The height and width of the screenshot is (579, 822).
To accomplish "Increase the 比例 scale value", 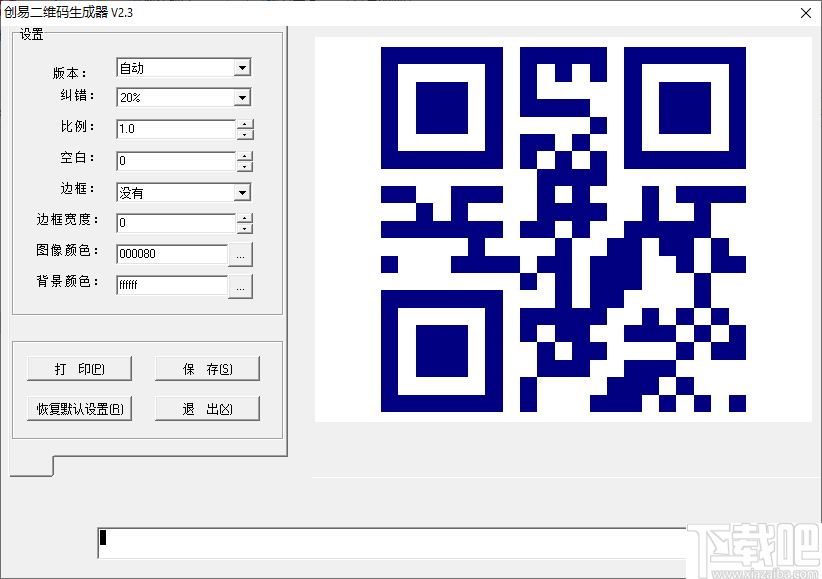I will click(245, 124).
